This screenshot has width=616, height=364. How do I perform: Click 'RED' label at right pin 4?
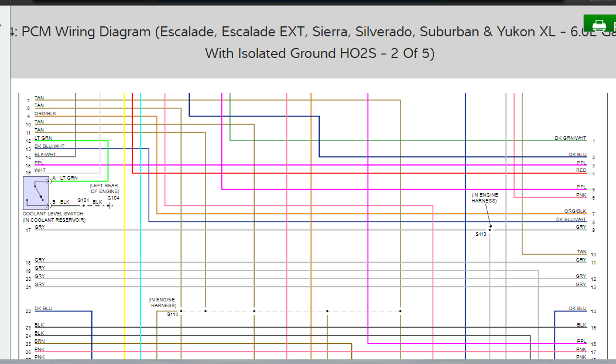coord(581,170)
